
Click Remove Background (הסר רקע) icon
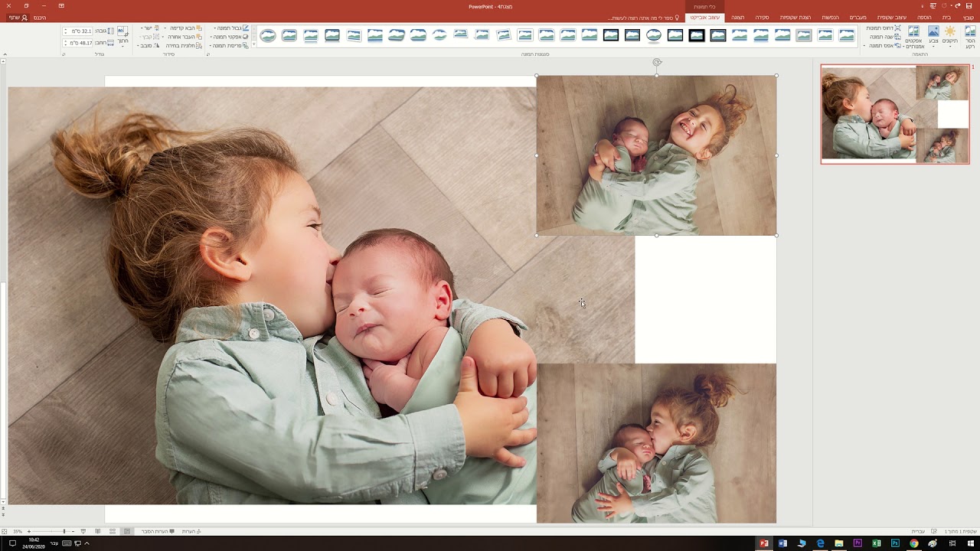(970, 35)
